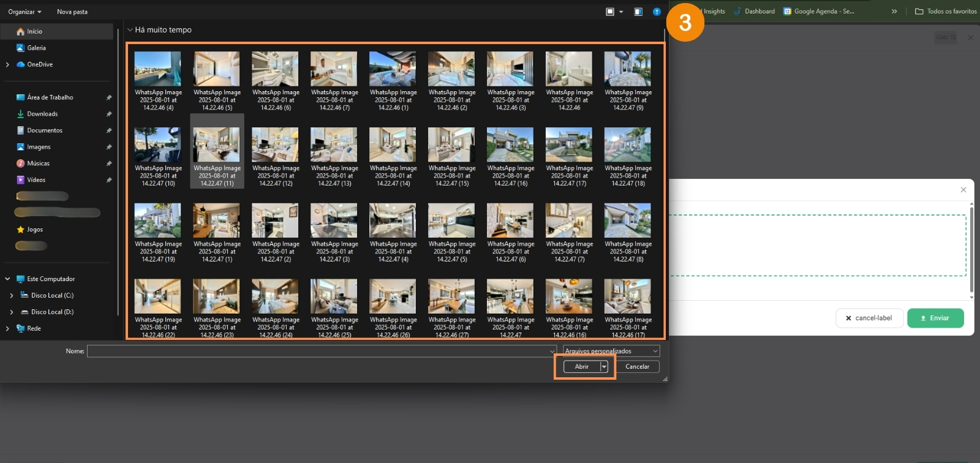This screenshot has width=980, height=463.
Task: Click the blue help question mark icon
Action: pos(657,12)
